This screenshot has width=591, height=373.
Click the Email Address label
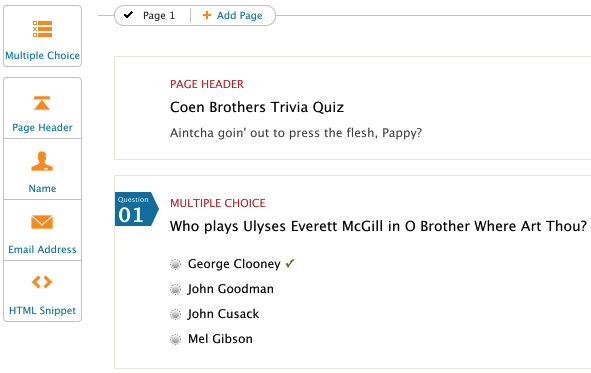pyautogui.click(x=42, y=249)
